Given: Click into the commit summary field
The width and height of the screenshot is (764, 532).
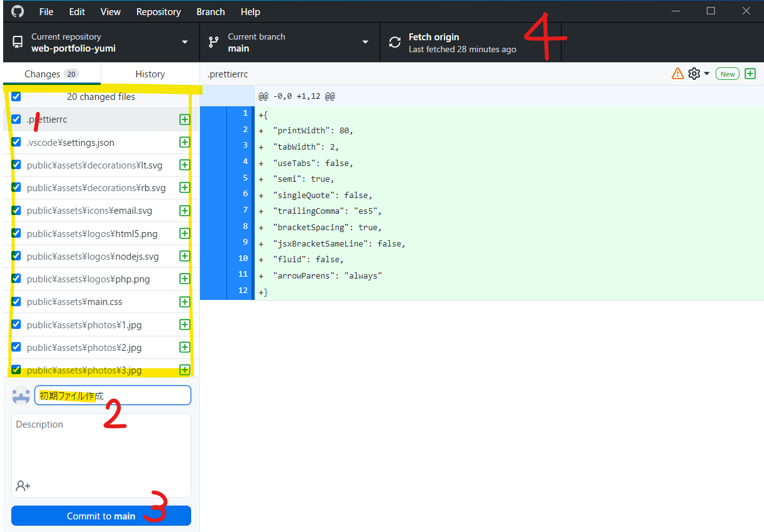Looking at the screenshot, I should (113, 396).
